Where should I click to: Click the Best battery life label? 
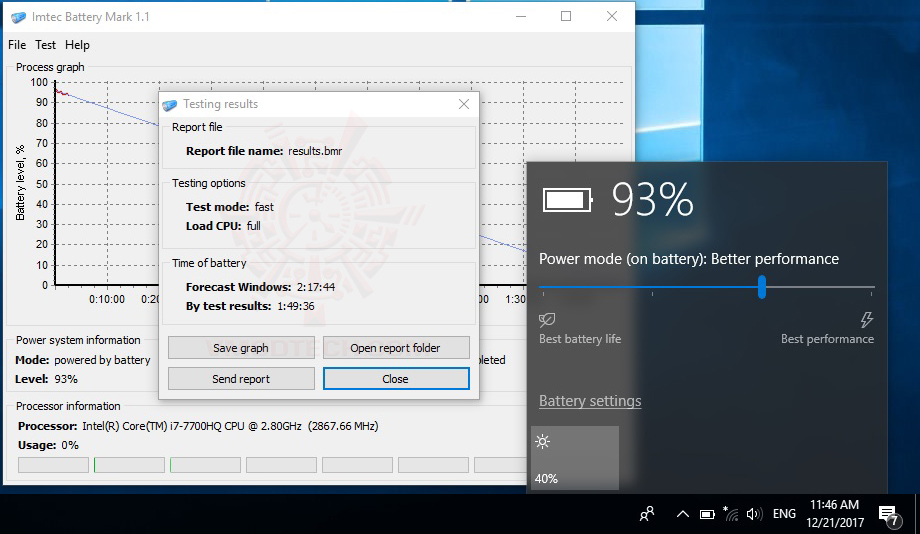point(580,339)
